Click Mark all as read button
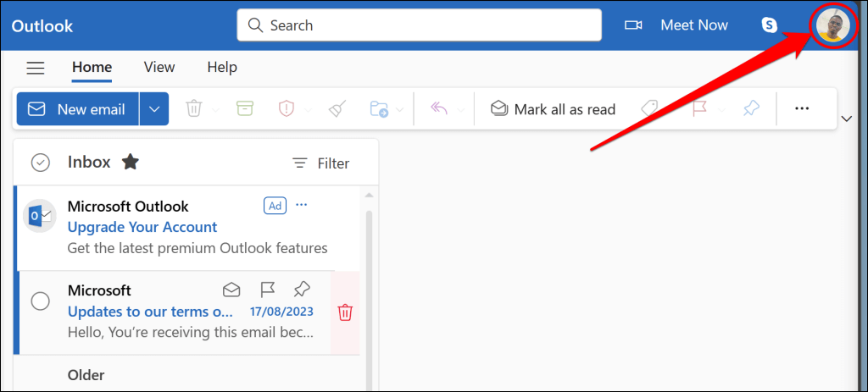The height and width of the screenshot is (392, 868). coord(553,109)
